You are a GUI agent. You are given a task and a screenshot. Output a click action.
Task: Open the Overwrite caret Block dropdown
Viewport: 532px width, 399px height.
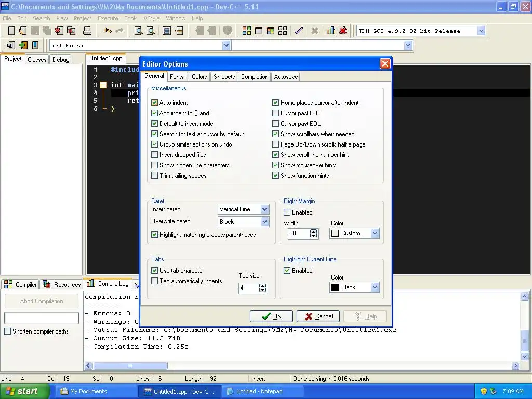[264, 222]
